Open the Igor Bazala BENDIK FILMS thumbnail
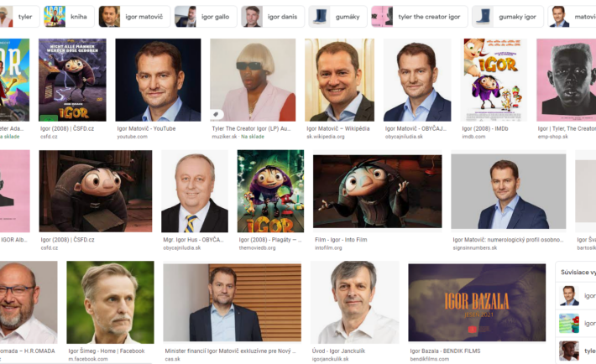596x364 pixels. click(477, 303)
